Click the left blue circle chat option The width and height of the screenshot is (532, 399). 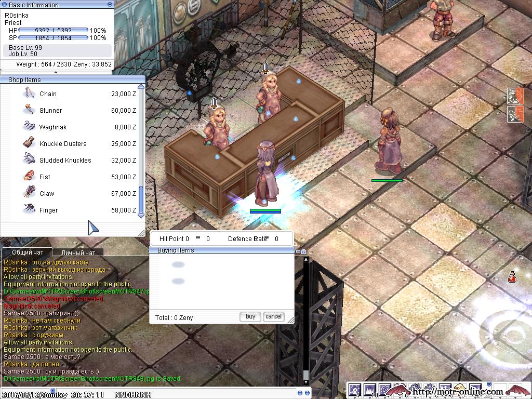pyautogui.click(x=300, y=393)
